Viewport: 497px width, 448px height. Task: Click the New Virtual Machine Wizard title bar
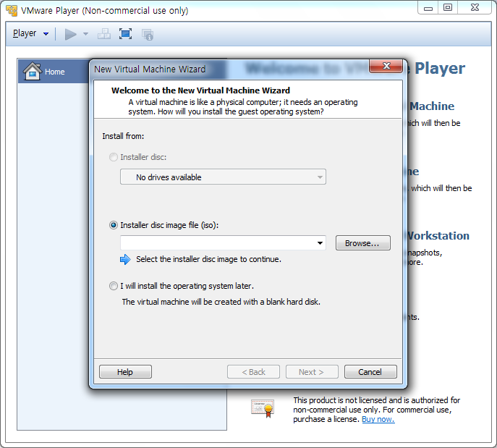coord(230,69)
